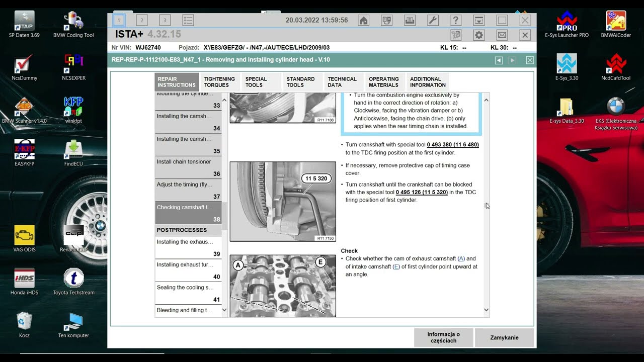The height and width of the screenshot is (362, 644).
Task: Click the vehicle identification icon in ISTA toolbar
Action: click(386, 20)
